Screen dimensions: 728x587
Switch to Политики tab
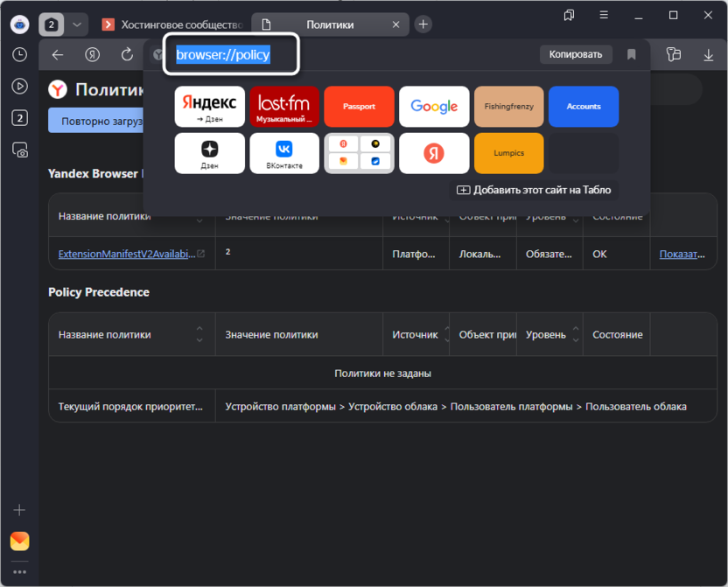[330, 24]
